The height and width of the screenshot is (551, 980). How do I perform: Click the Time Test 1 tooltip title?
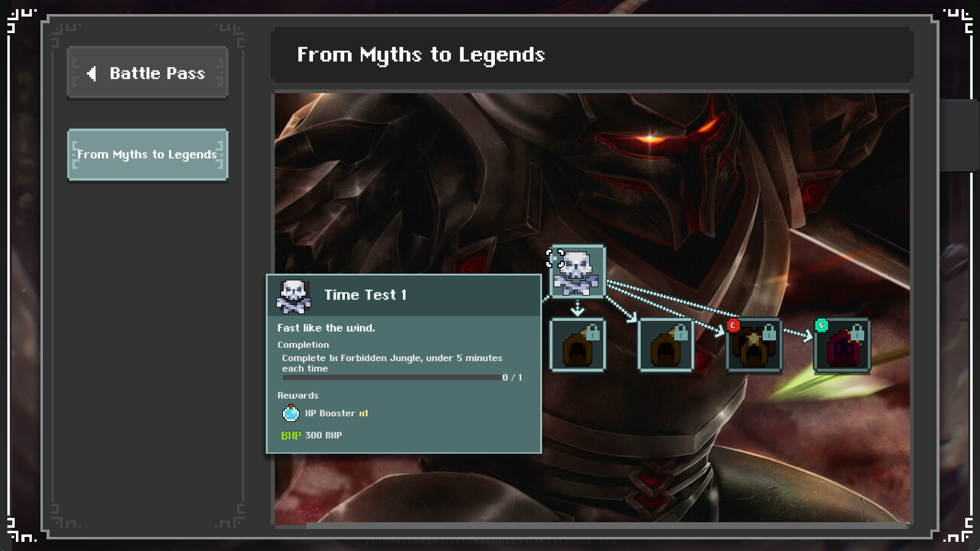[x=365, y=295]
